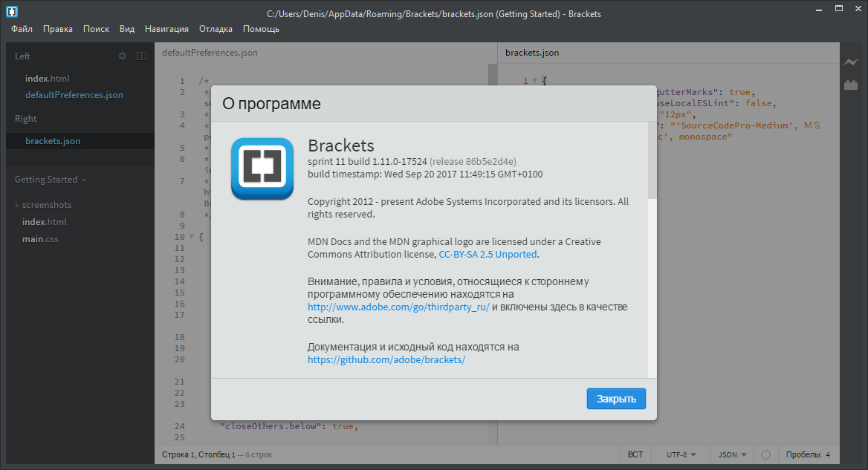Click About dialog scrollbar thumb
The image size is (868, 470).
[x=652, y=160]
